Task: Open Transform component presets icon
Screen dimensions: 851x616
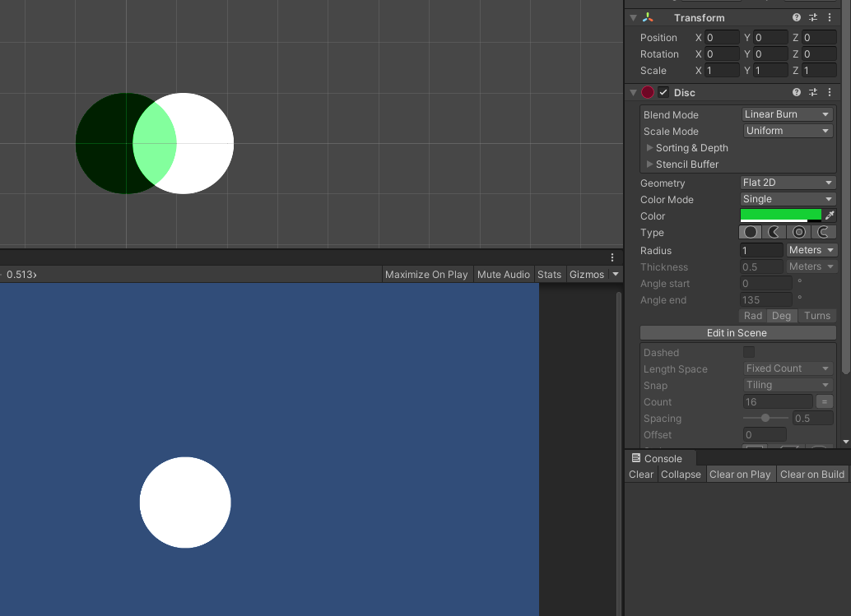Action: point(813,17)
